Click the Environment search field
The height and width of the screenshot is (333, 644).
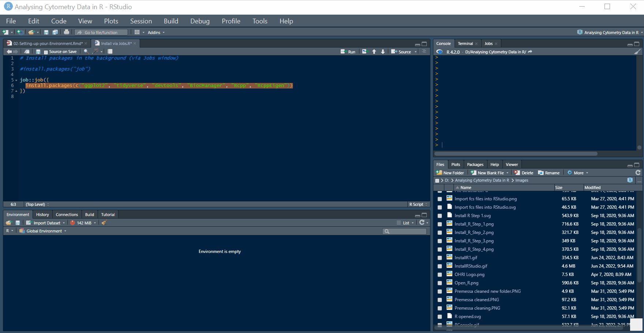pyautogui.click(x=404, y=231)
